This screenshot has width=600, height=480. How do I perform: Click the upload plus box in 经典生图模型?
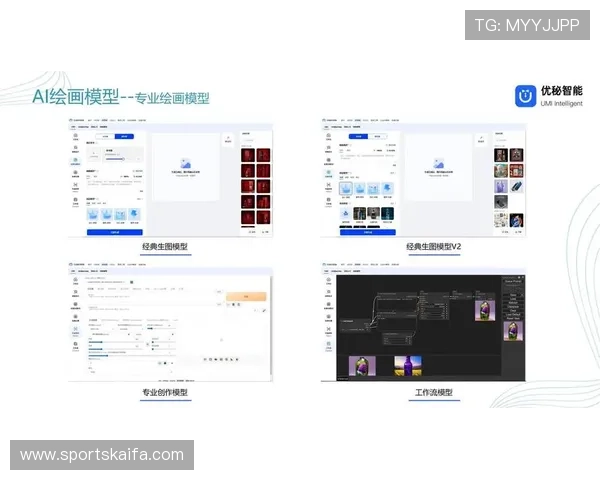click(x=94, y=154)
